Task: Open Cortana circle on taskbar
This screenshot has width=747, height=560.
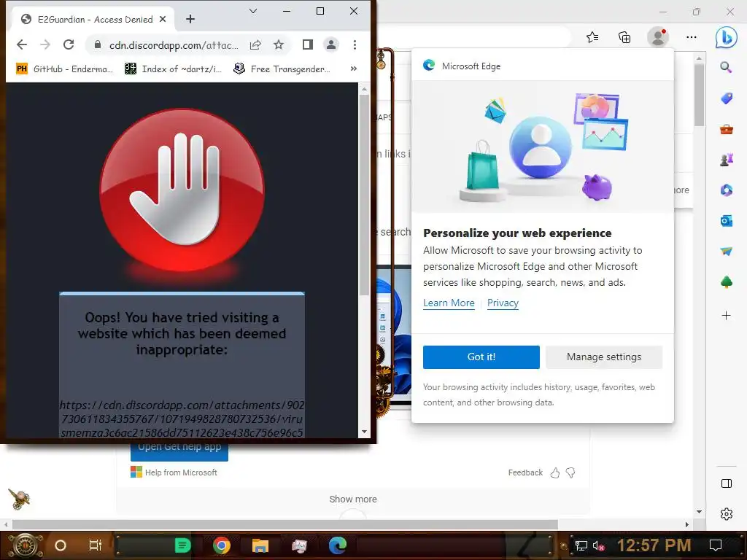Action: point(61,545)
